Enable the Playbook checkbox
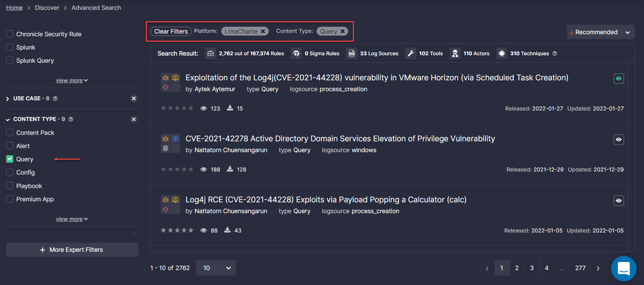The width and height of the screenshot is (644, 285). pos(10,186)
